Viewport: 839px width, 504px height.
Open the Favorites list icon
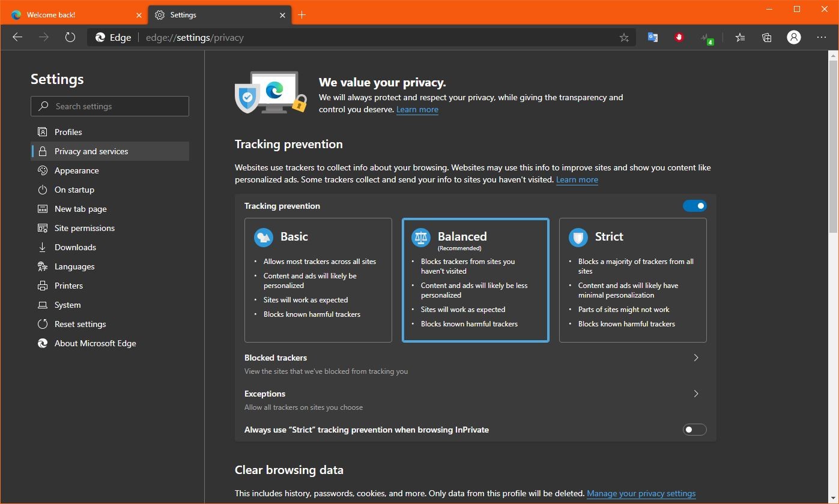[740, 37]
